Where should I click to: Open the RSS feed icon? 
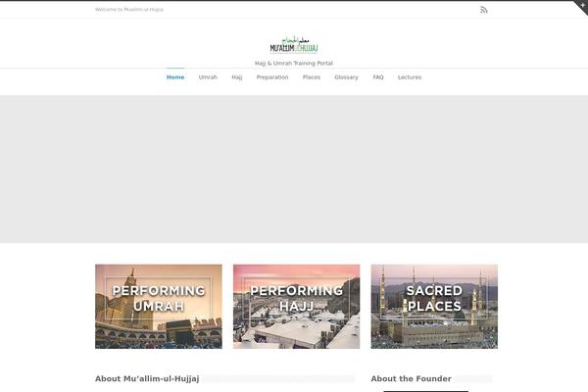pos(484,10)
